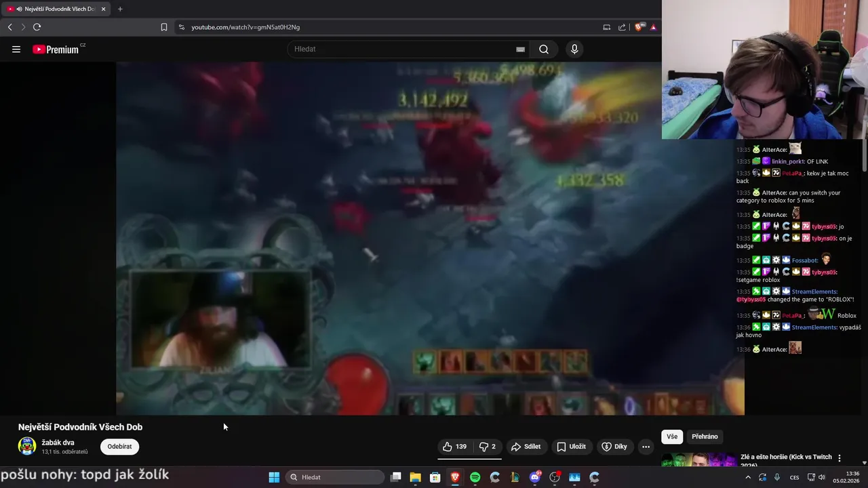Go forward in the browser
The height and width of the screenshot is (488, 868).
(23, 27)
